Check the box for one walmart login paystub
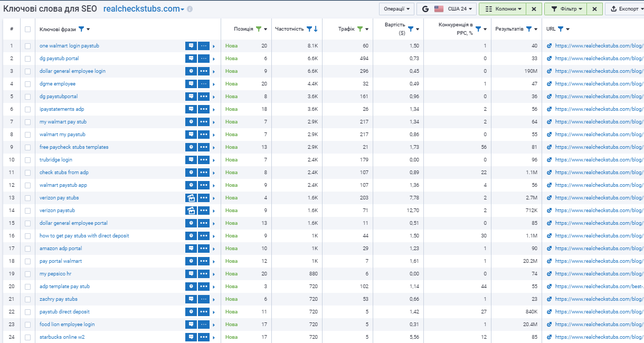Screen dimensions: 644x343 [x=27, y=46]
